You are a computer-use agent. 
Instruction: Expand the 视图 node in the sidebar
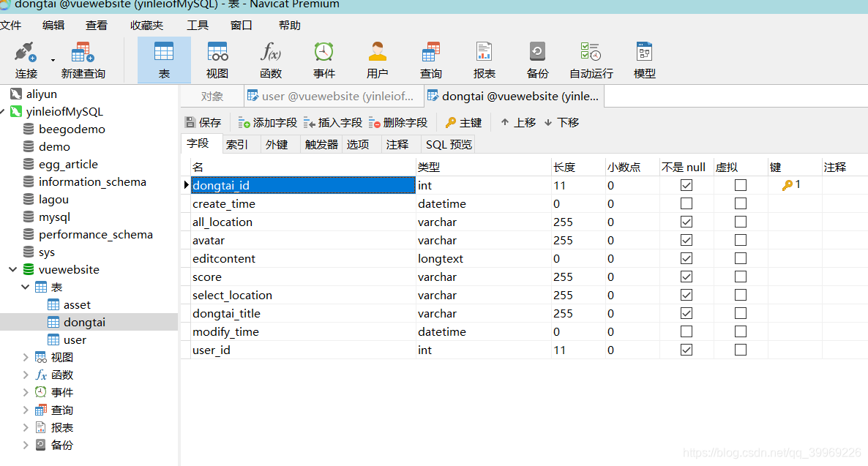pyautogui.click(x=26, y=357)
